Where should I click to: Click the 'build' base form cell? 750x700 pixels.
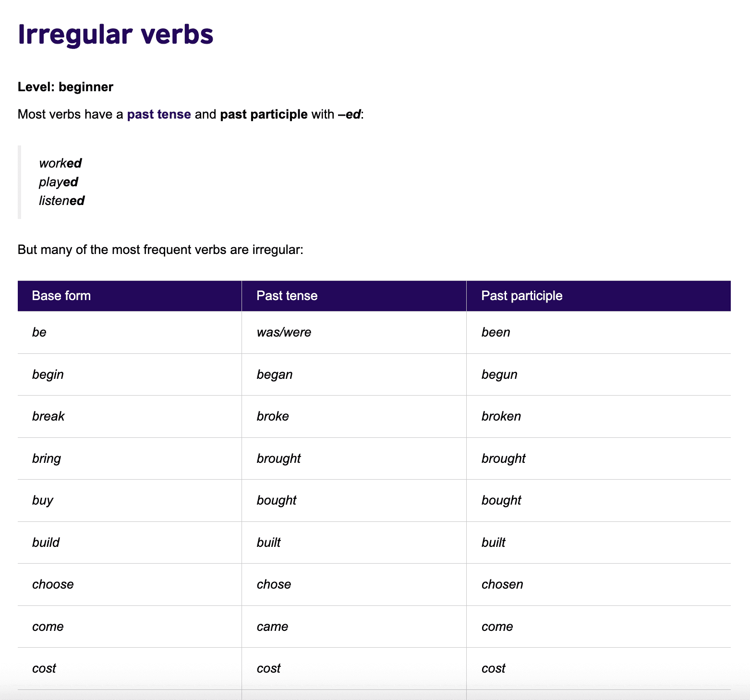pos(46,543)
